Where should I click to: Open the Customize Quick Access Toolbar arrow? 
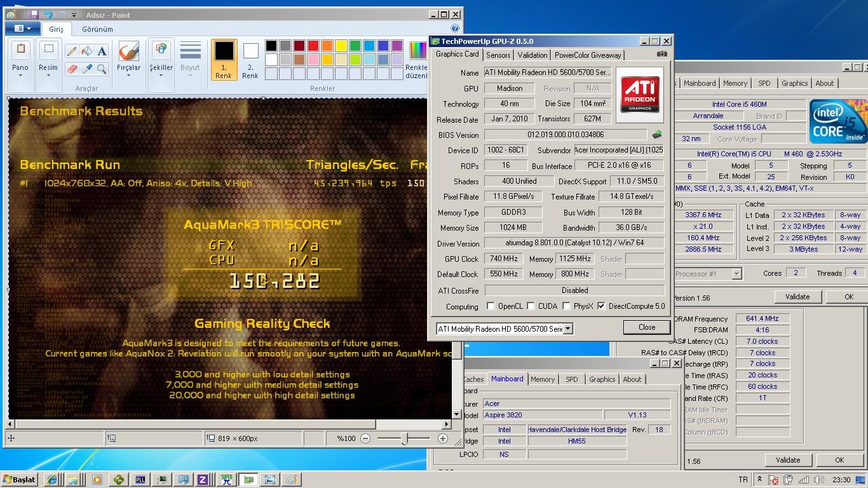click(x=74, y=15)
